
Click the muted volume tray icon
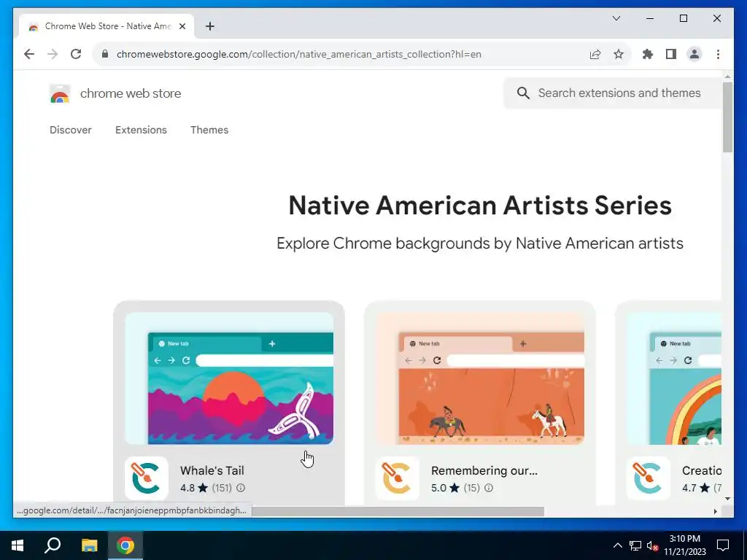pyautogui.click(x=653, y=545)
